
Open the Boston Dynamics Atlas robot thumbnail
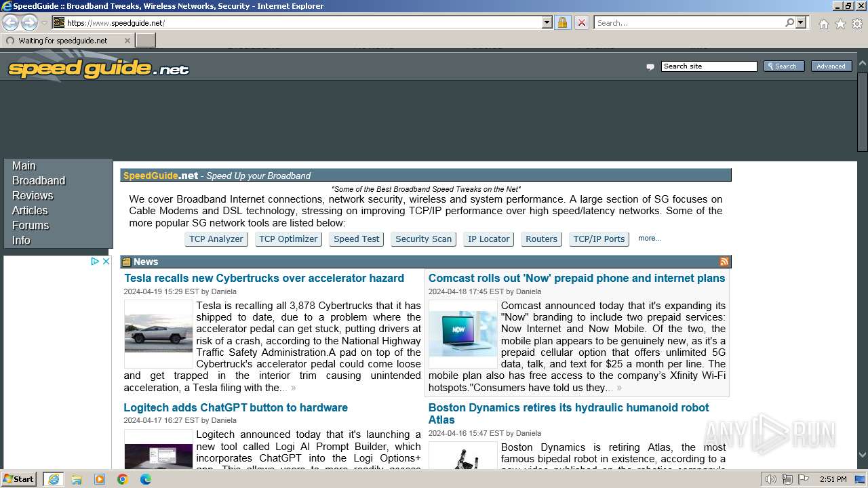coord(463,457)
